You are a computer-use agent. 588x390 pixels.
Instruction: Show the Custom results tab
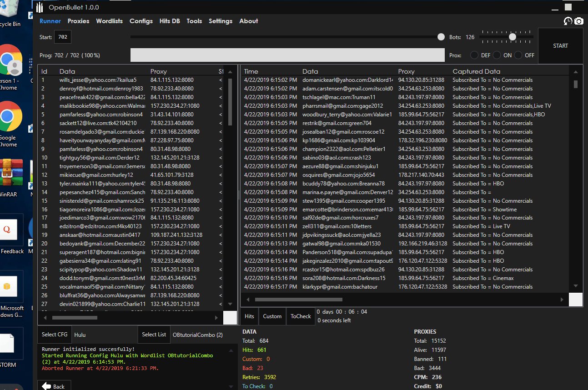(272, 316)
